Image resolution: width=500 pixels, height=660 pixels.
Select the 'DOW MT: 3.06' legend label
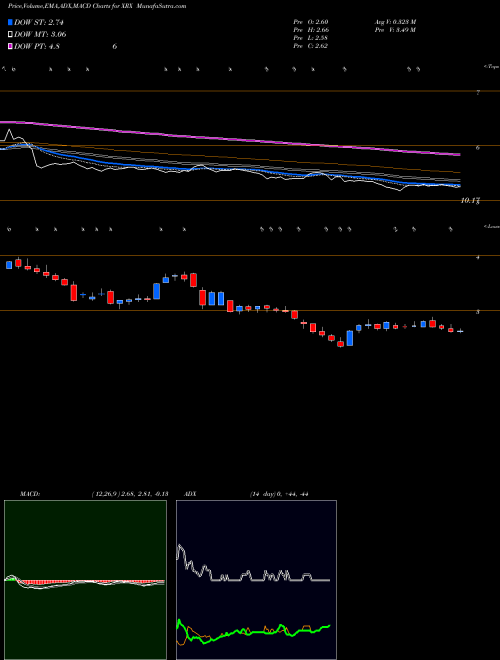[40, 35]
